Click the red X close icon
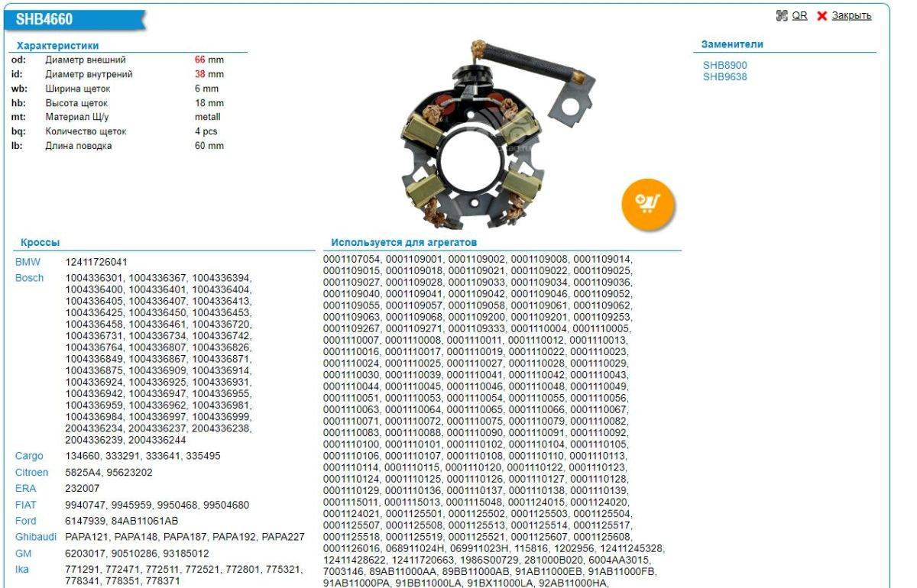The height and width of the screenshot is (588, 917). pyautogui.click(x=822, y=16)
